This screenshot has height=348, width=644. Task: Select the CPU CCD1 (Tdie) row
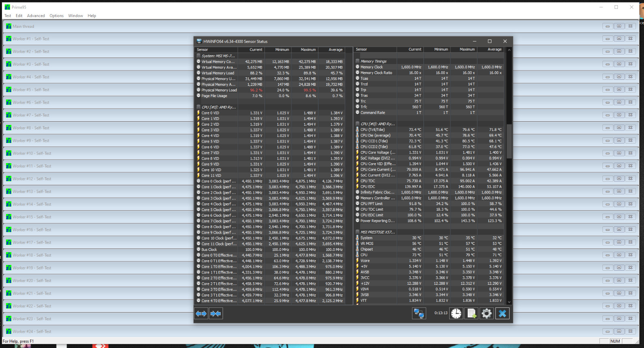tap(429, 141)
